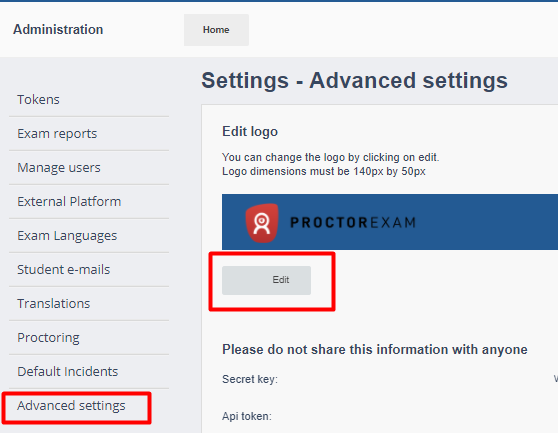Click the Secret key label
The height and width of the screenshot is (433, 558).
tap(250, 379)
